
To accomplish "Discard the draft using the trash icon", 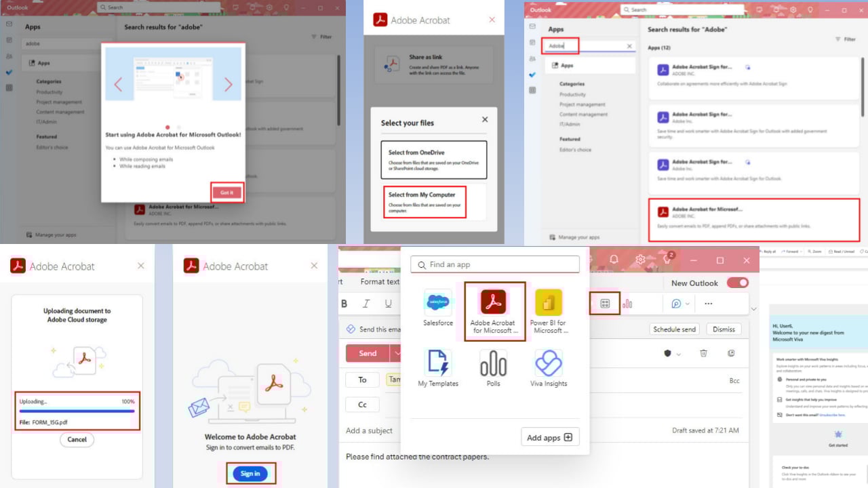I will (704, 353).
